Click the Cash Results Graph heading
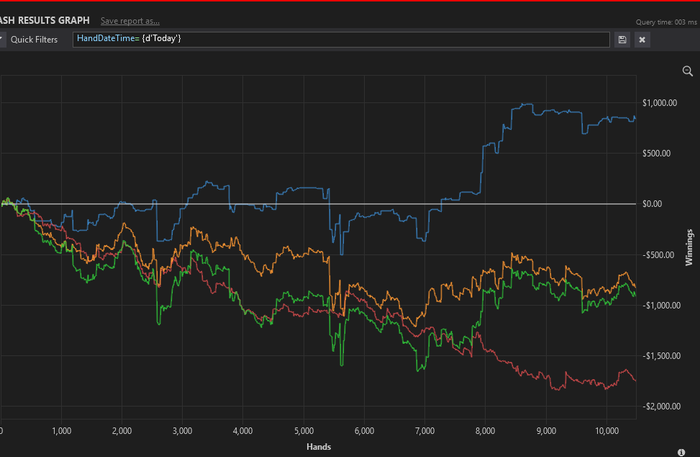Image resolution: width=700 pixels, height=457 pixels. pyautogui.click(x=45, y=21)
